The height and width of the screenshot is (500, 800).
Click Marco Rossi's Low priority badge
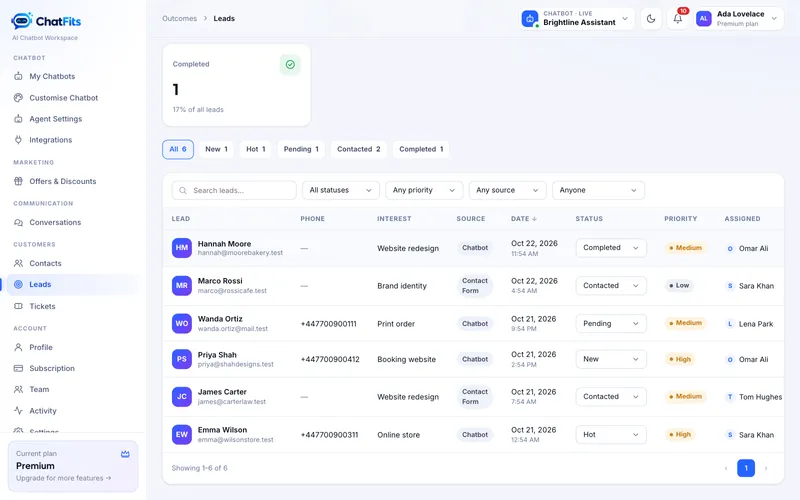(679, 286)
